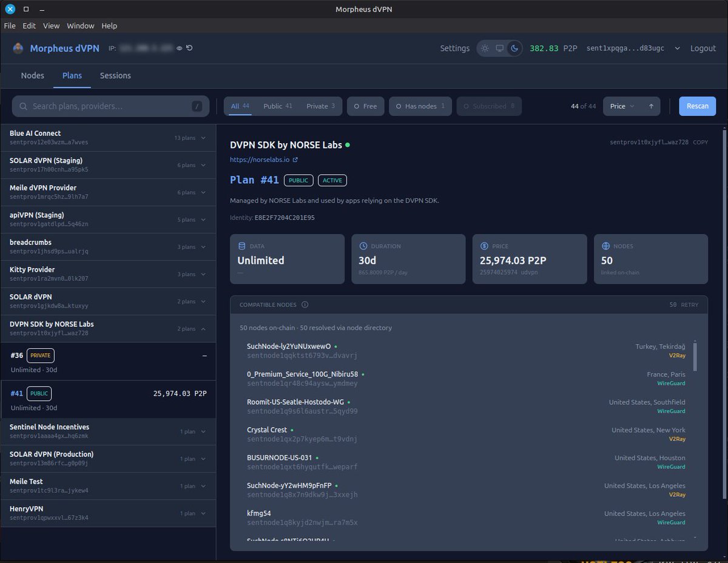Click the DATA database icon
The width and height of the screenshot is (728, 563).
[242, 246]
